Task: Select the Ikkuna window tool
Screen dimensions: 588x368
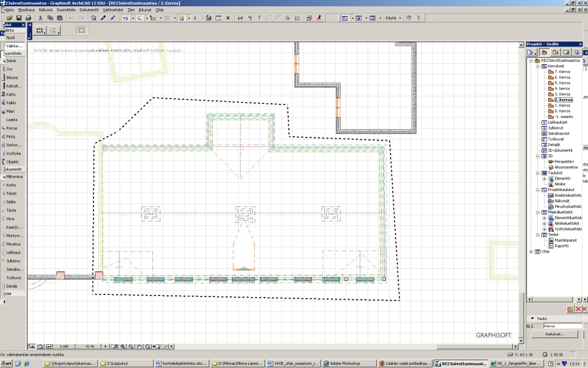Action: [13, 78]
